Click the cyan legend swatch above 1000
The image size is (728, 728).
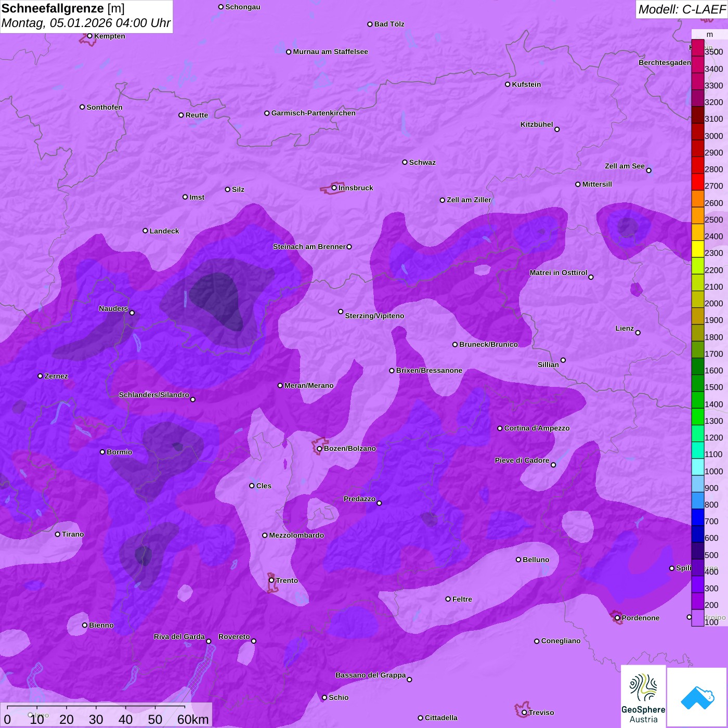pyautogui.click(x=698, y=467)
